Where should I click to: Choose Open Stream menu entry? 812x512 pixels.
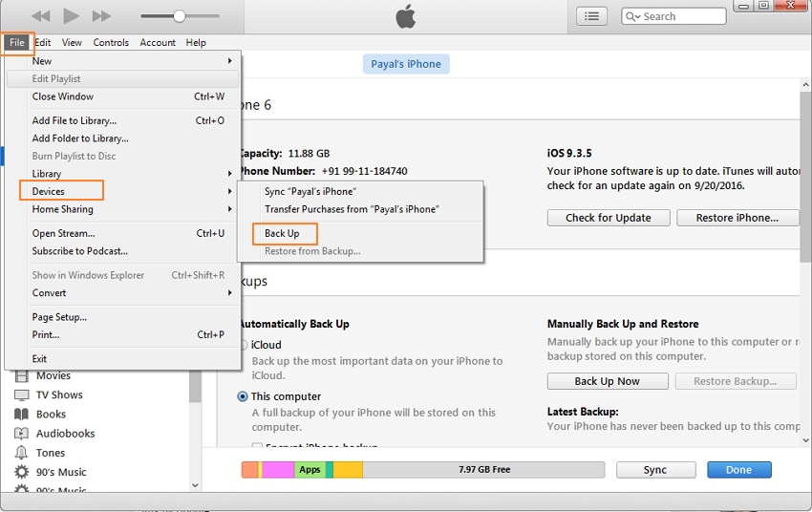(x=122, y=233)
